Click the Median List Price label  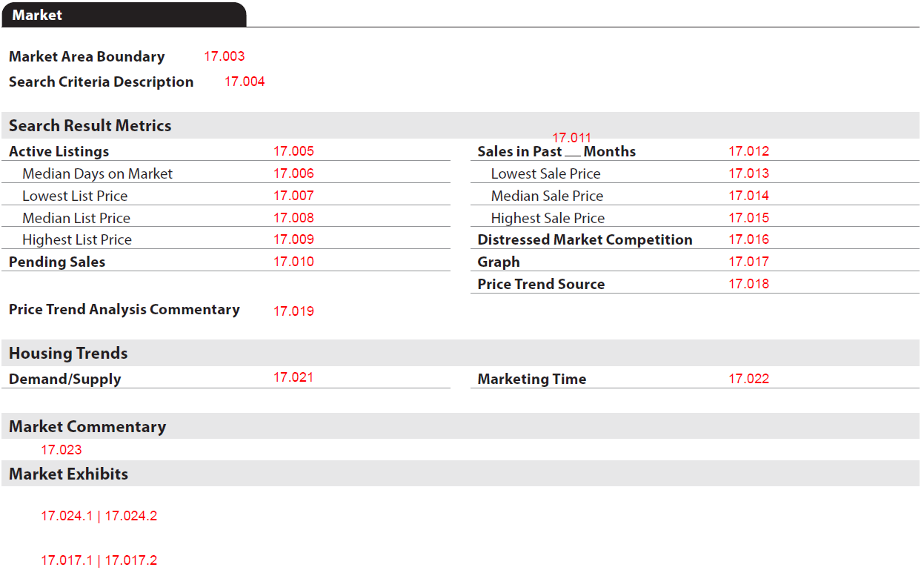click(76, 218)
